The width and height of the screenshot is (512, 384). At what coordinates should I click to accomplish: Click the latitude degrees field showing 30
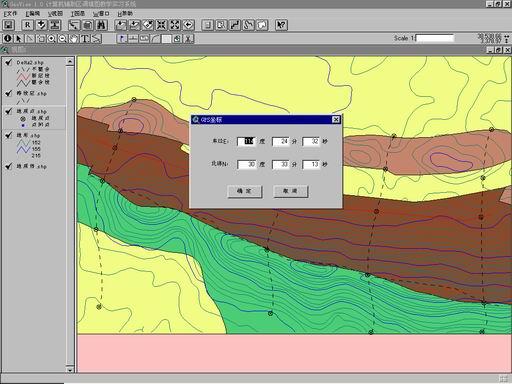(247, 164)
